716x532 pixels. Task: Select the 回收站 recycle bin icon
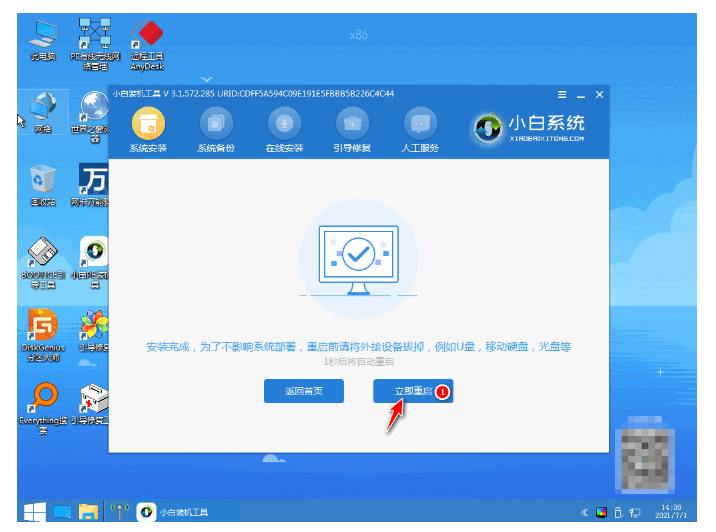click(43, 185)
